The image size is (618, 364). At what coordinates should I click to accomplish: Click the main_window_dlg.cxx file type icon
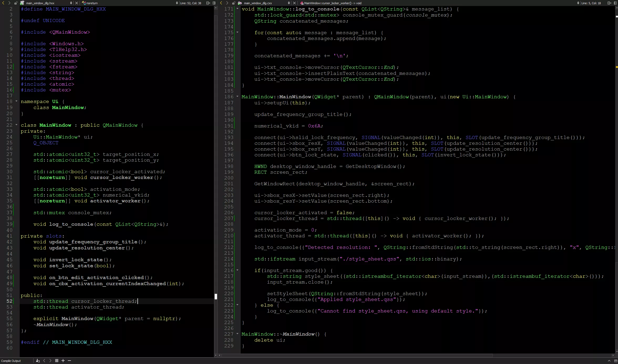[240, 3]
